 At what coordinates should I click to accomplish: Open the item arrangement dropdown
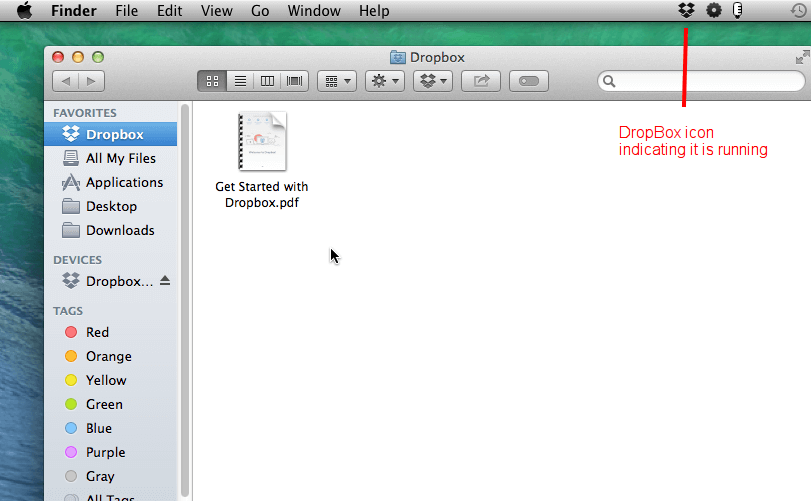pyautogui.click(x=337, y=81)
